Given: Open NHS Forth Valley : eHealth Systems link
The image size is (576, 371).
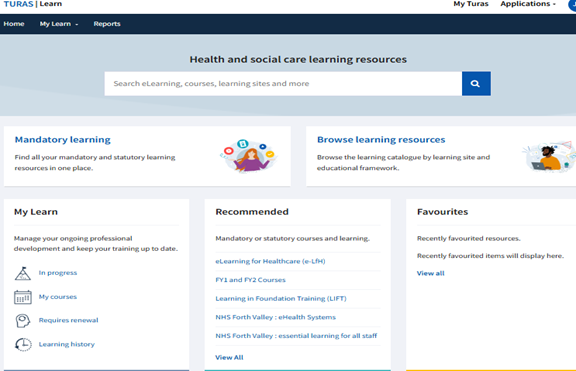Looking at the screenshot, I should point(276,317).
